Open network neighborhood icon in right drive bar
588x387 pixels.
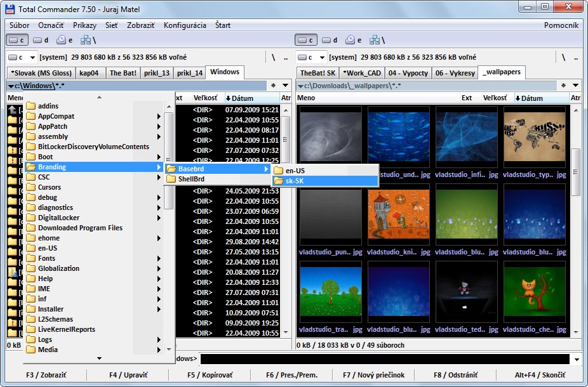tap(377, 40)
